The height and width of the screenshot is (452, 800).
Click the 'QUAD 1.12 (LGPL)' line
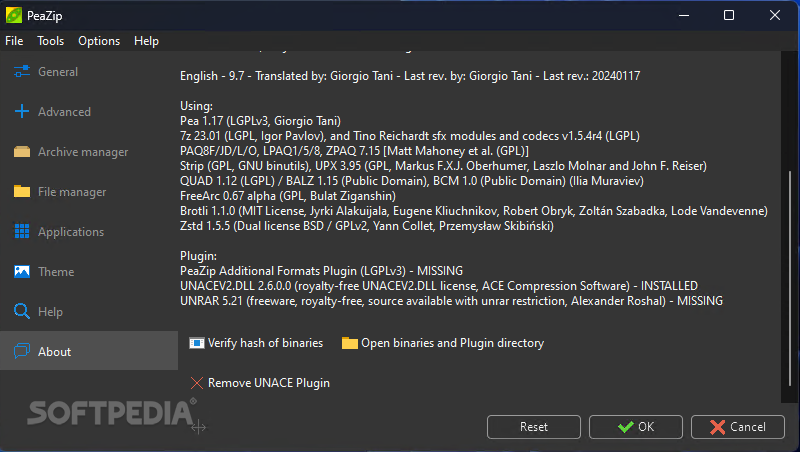412,181
